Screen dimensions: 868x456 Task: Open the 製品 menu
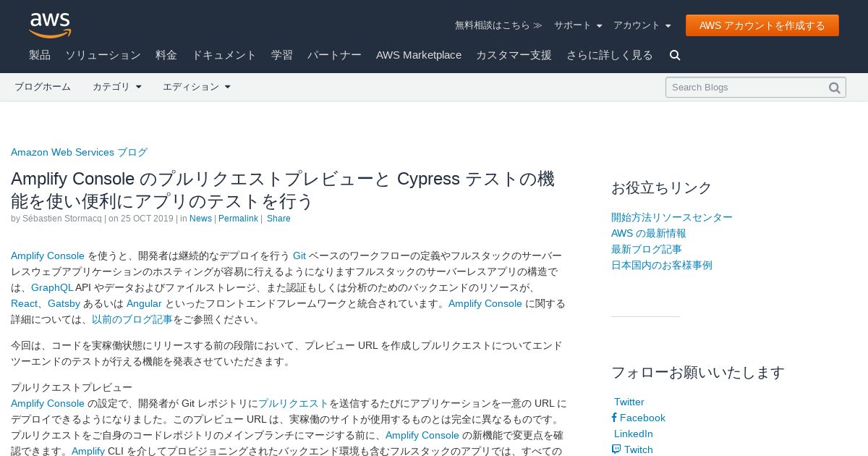tap(40, 55)
